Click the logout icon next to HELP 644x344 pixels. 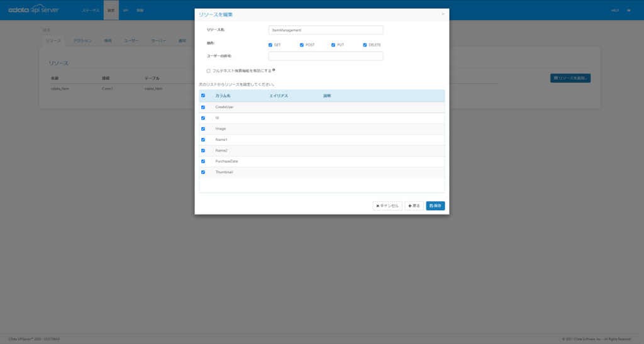(629, 10)
